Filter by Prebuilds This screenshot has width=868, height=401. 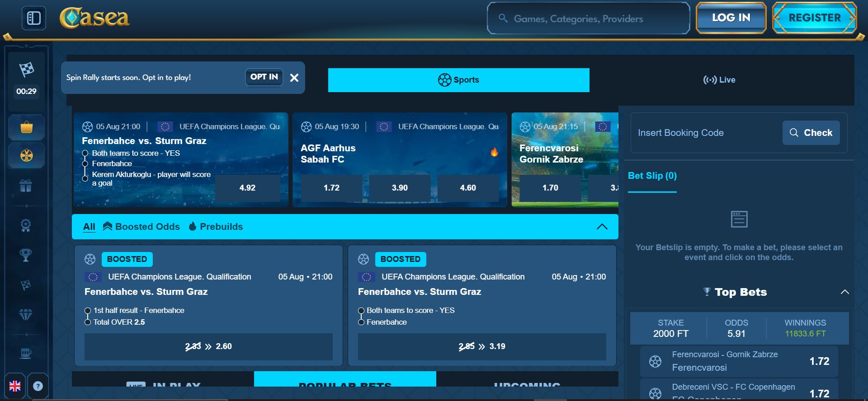click(x=216, y=227)
